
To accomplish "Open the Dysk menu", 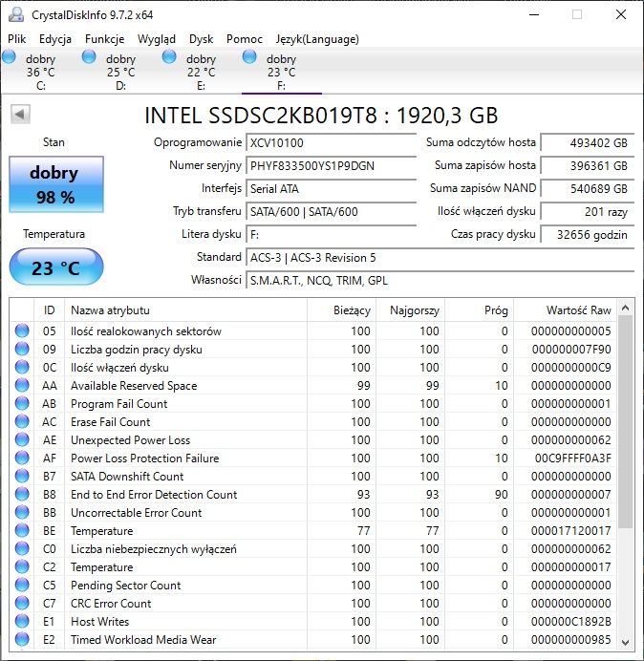I will (202, 39).
